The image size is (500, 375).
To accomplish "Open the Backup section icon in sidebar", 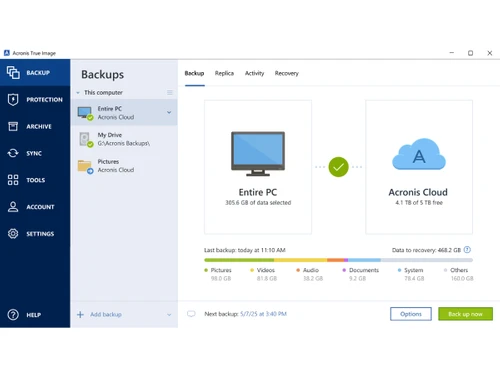I will point(13,73).
